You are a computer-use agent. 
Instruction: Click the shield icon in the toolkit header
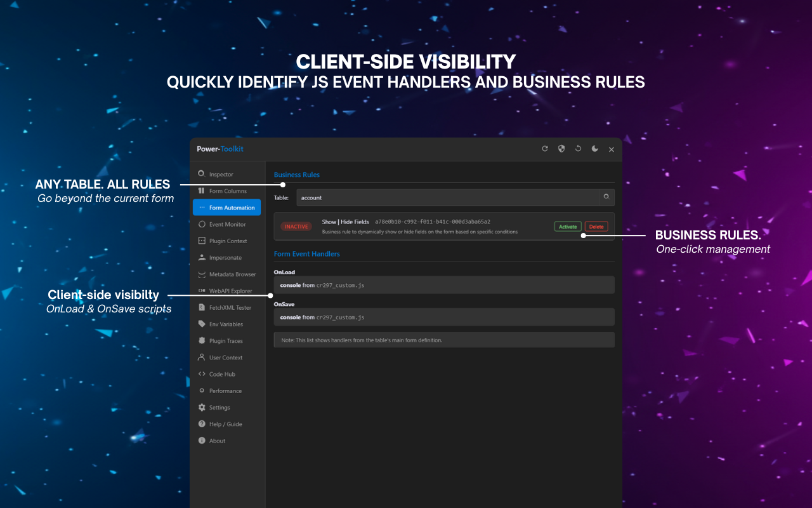click(561, 149)
